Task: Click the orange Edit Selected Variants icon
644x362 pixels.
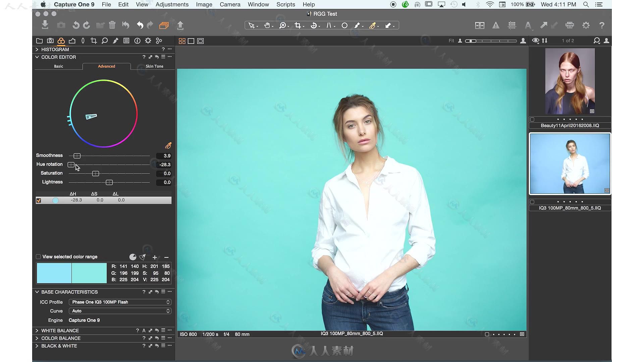Action: pyautogui.click(x=164, y=25)
